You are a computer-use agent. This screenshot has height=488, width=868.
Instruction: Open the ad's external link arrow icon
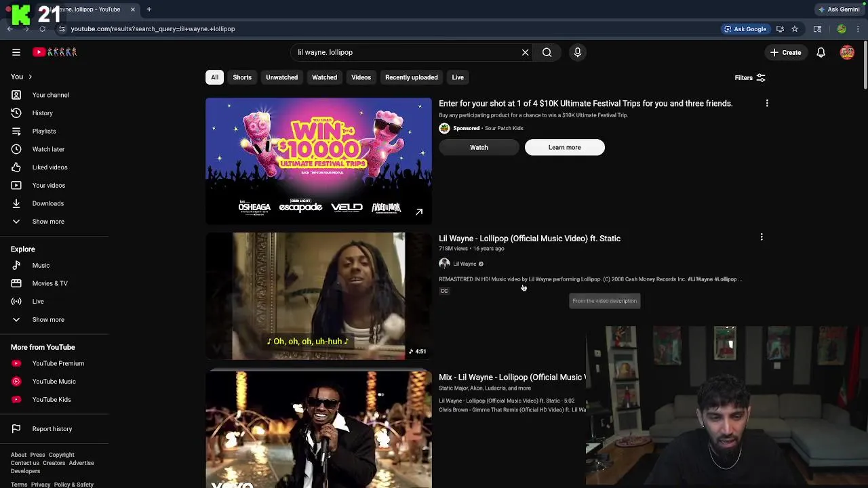(419, 211)
